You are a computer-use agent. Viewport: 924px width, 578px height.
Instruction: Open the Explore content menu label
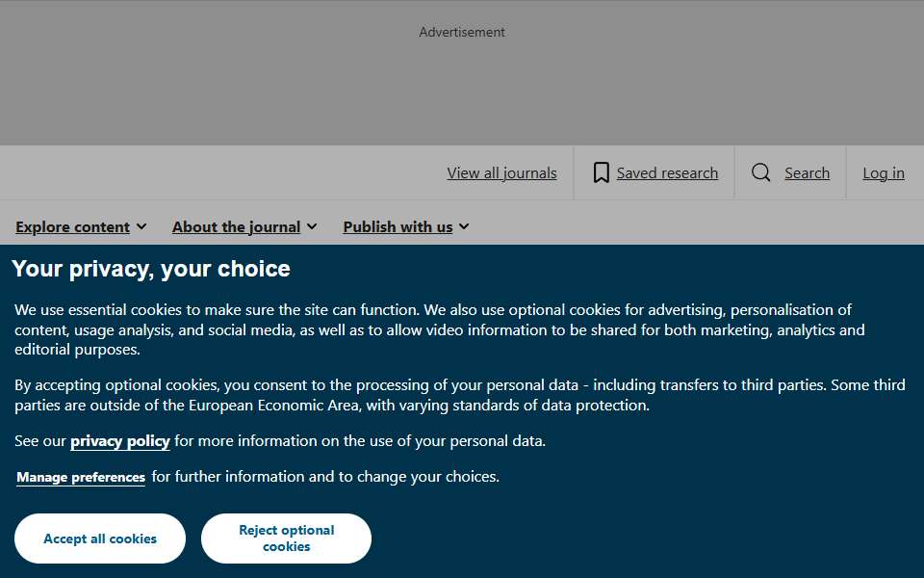click(72, 227)
